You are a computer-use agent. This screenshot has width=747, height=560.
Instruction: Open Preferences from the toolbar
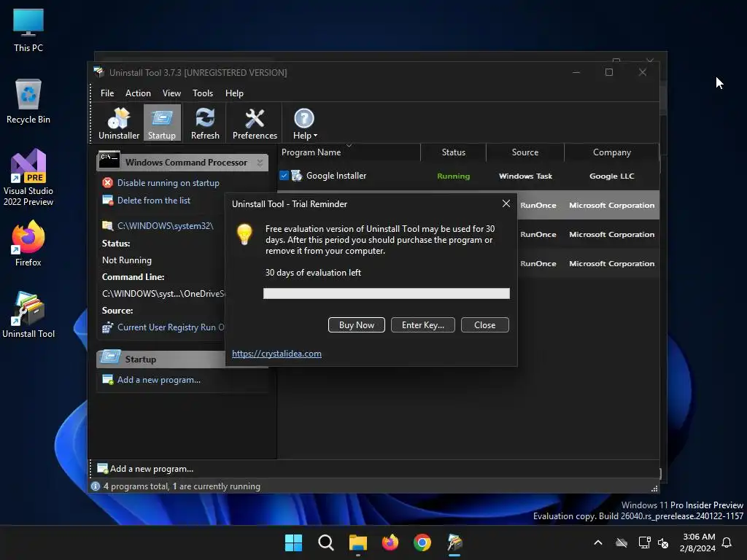pyautogui.click(x=255, y=123)
